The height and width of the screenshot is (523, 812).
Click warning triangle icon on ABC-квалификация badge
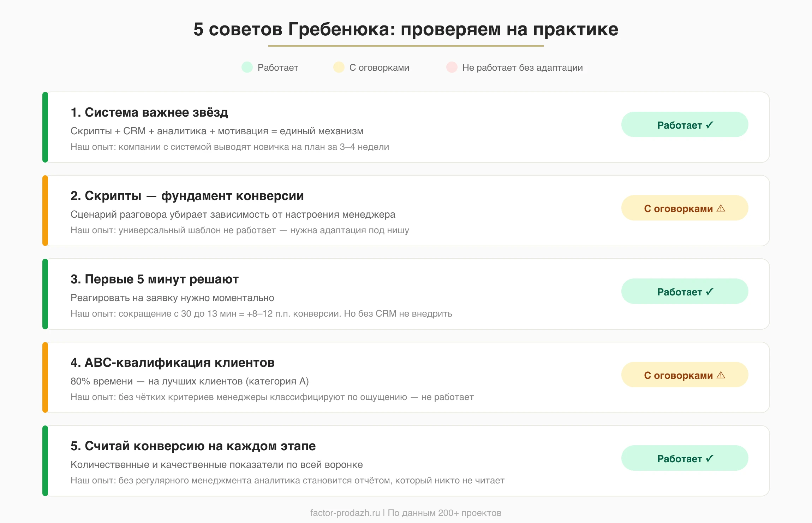[721, 375]
